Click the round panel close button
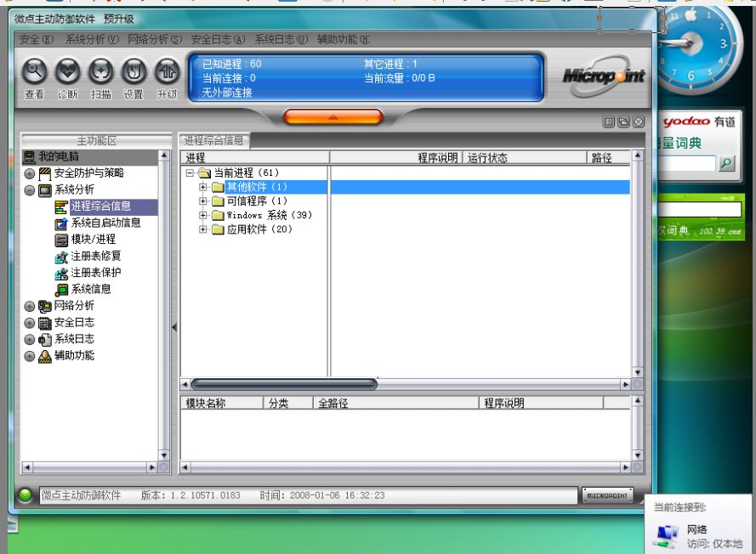Viewport: 756px width, 554px height. coord(639,122)
